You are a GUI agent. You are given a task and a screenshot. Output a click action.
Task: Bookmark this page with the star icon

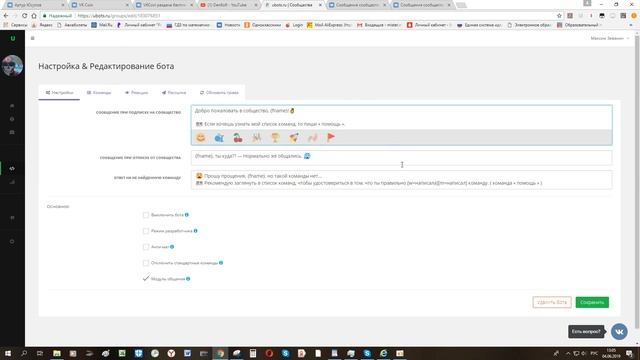click(559, 16)
